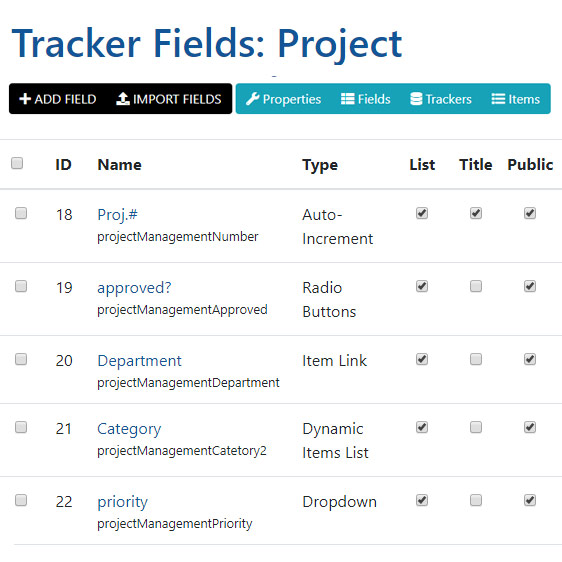
Task: Click the list icon beside Items
Action: point(498,99)
